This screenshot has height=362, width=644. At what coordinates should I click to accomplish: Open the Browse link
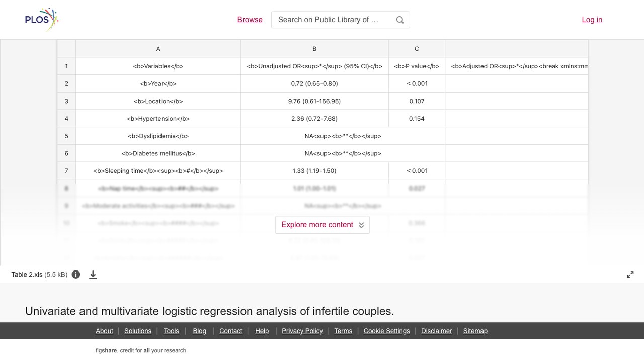[x=250, y=20]
